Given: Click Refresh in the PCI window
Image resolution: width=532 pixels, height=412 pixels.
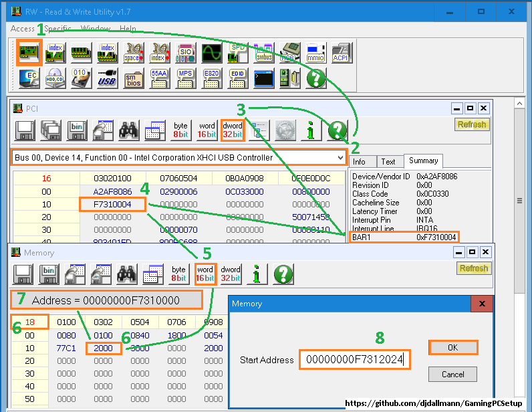Looking at the screenshot, I should [x=472, y=124].
